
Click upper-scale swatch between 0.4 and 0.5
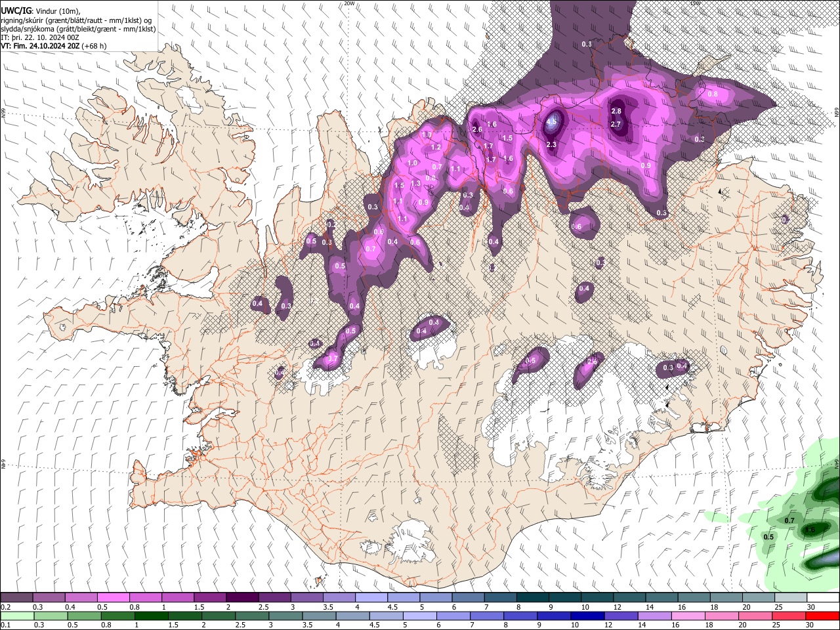81,597
